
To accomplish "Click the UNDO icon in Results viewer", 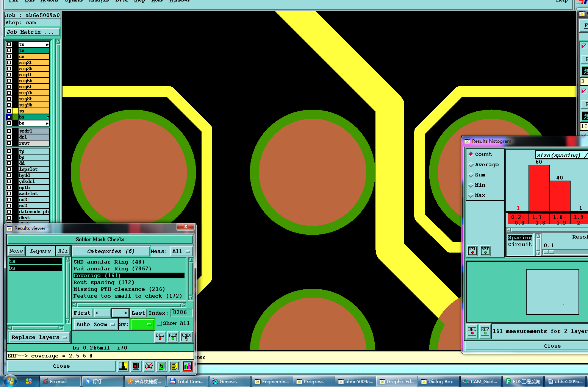I will pos(186,337).
